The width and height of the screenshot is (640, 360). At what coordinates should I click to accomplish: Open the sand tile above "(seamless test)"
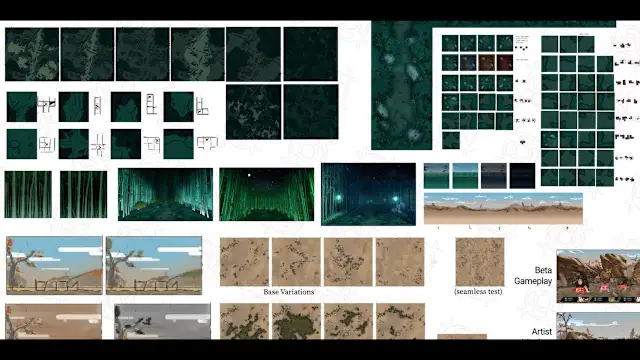pos(480,262)
